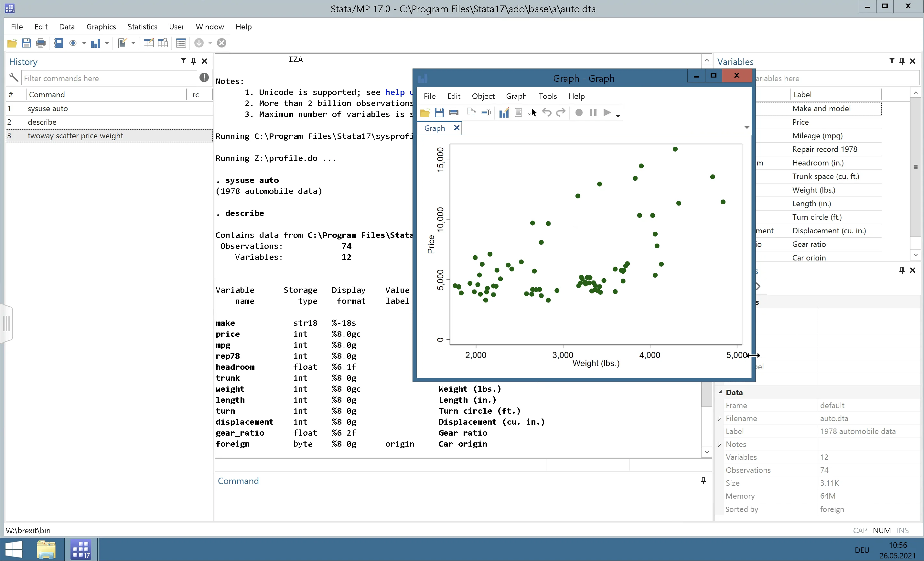
Task: Toggle the Variables panel filter icon
Action: coord(892,61)
